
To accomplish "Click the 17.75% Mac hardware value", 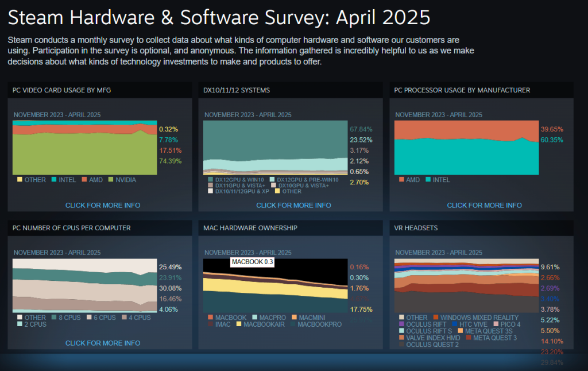I will click(x=361, y=310).
